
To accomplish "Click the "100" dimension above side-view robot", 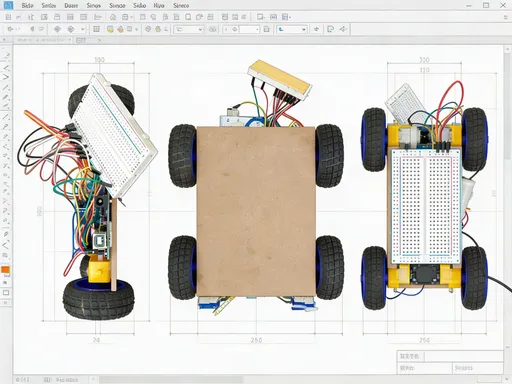I will [99, 60].
